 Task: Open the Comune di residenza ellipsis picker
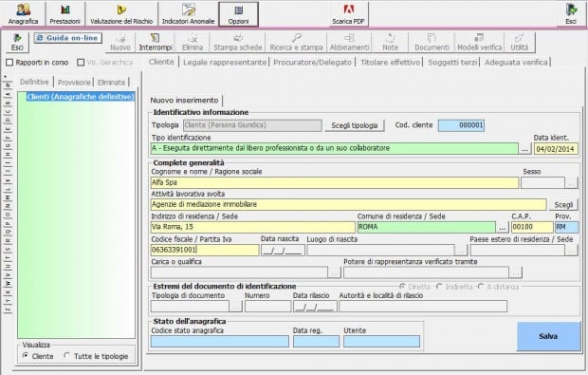[503, 227]
